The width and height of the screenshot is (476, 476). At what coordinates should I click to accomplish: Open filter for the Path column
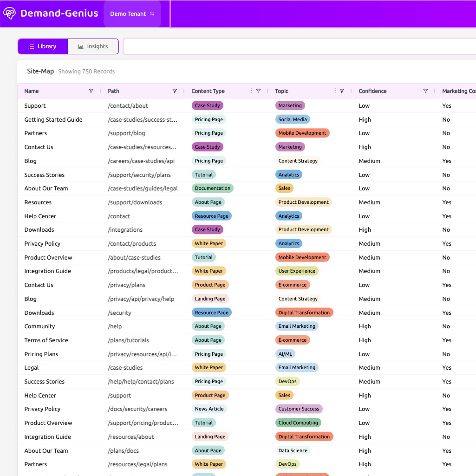[175, 91]
